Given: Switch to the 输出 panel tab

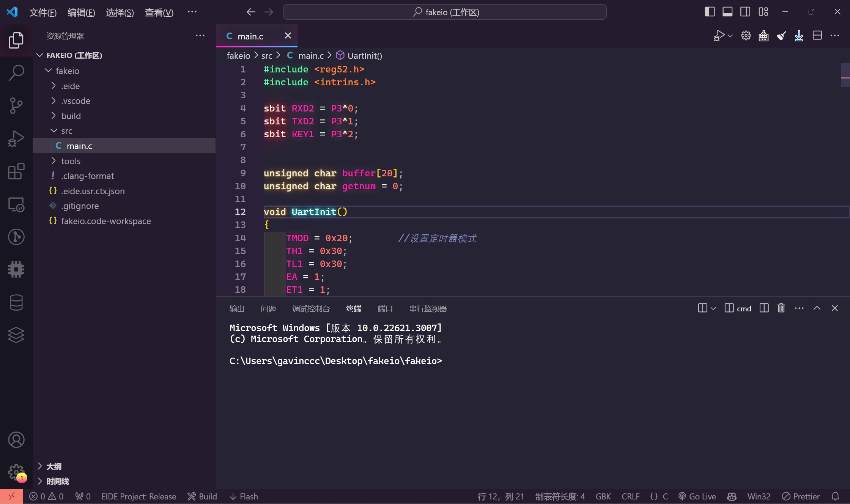Looking at the screenshot, I should pyautogui.click(x=237, y=309).
